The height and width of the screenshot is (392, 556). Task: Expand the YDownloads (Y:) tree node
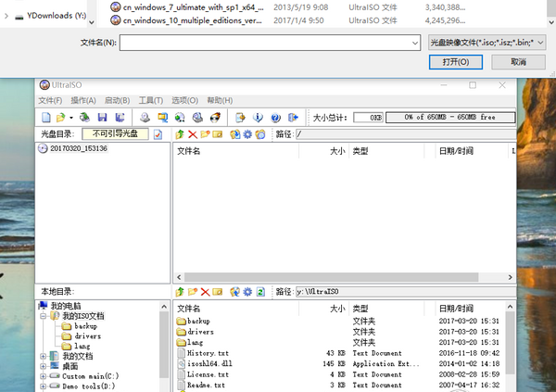6,16
